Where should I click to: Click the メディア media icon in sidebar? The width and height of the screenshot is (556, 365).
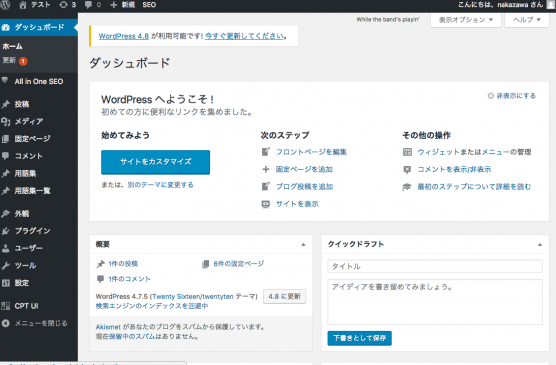(x=5, y=121)
